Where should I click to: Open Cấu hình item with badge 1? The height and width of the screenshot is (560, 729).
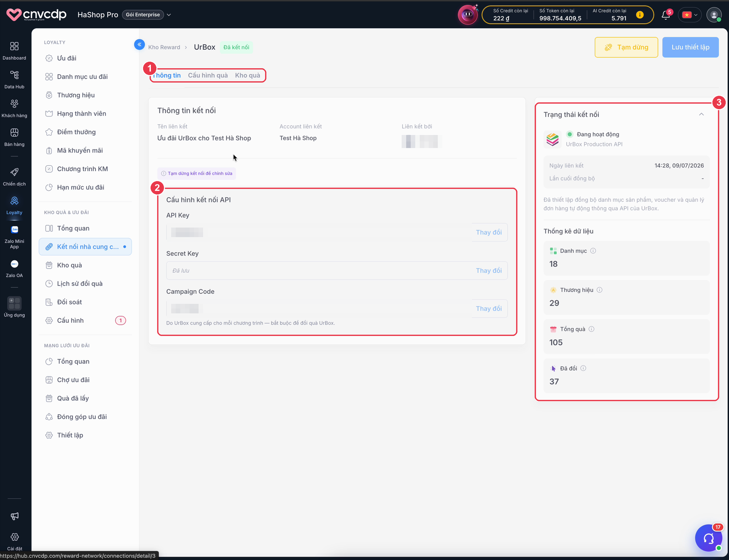(85, 321)
